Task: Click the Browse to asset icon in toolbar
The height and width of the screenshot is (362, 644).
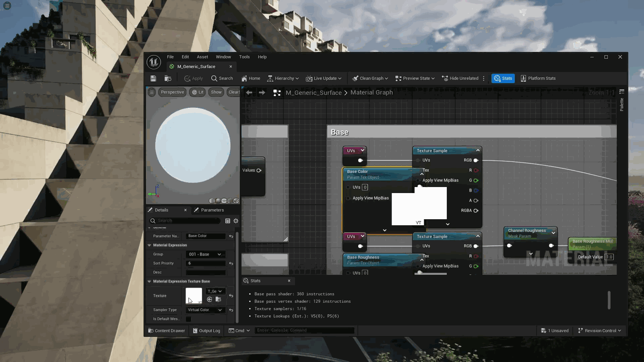Action: pos(168,78)
